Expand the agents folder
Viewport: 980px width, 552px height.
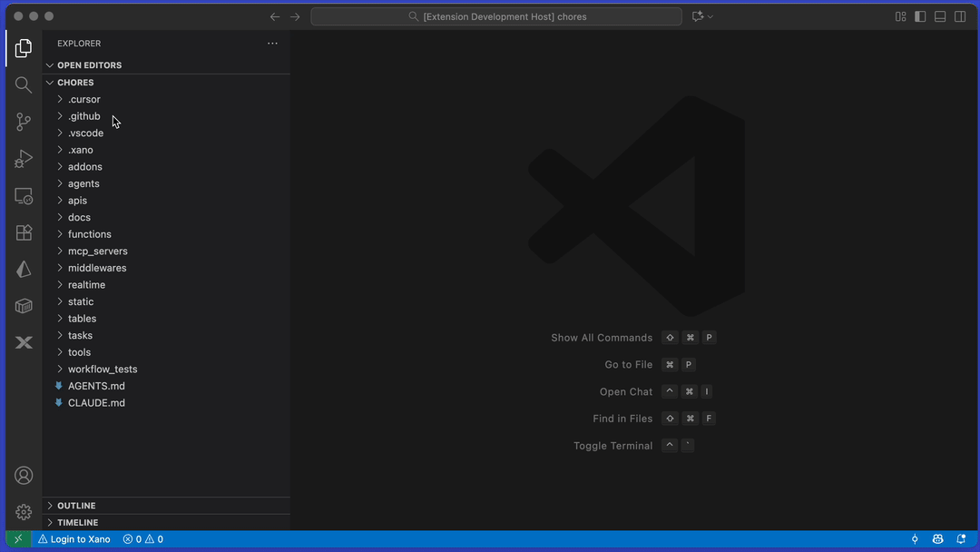pos(166,183)
